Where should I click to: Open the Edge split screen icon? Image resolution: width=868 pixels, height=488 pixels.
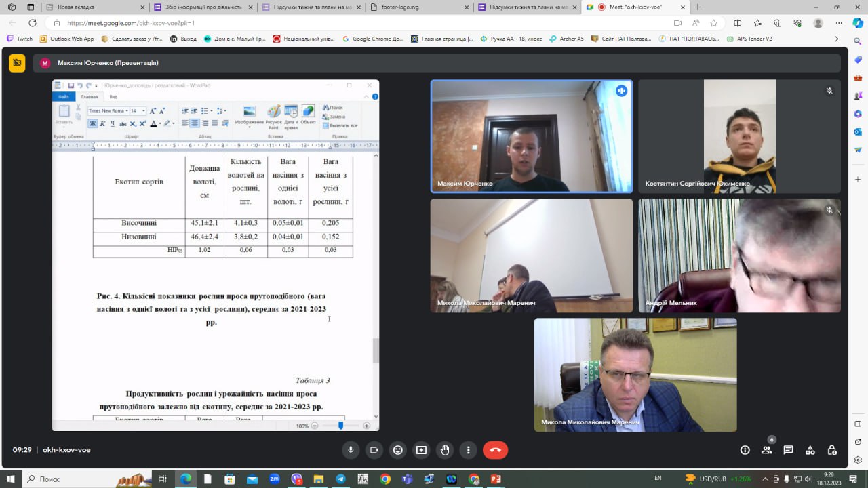[738, 23]
